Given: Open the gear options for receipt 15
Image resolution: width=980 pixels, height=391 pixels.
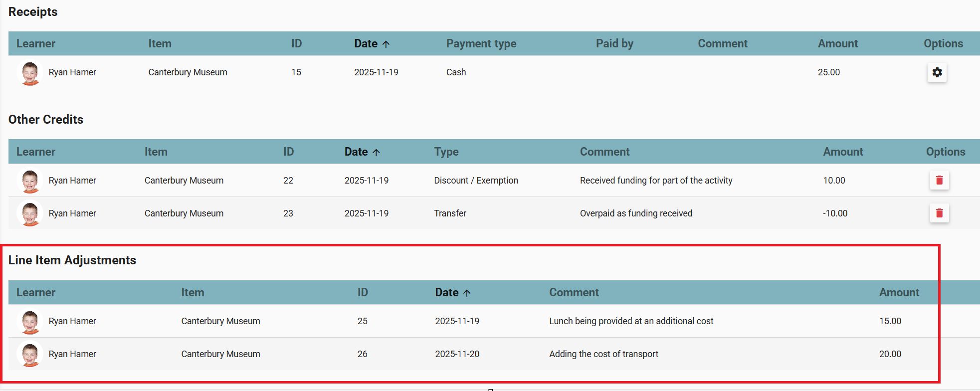Looking at the screenshot, I should coord(937,72).
